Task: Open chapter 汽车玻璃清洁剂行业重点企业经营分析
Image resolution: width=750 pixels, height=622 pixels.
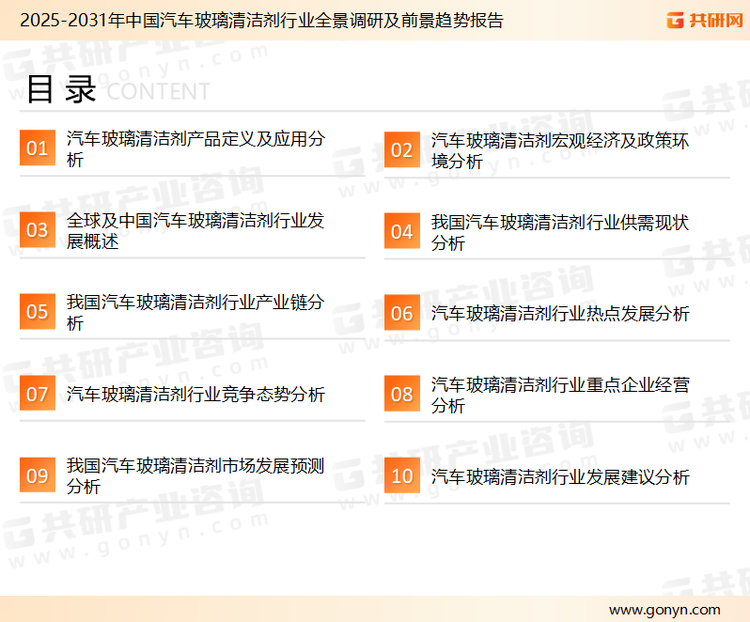Action: pyautogui.click(x=560, y=395)
